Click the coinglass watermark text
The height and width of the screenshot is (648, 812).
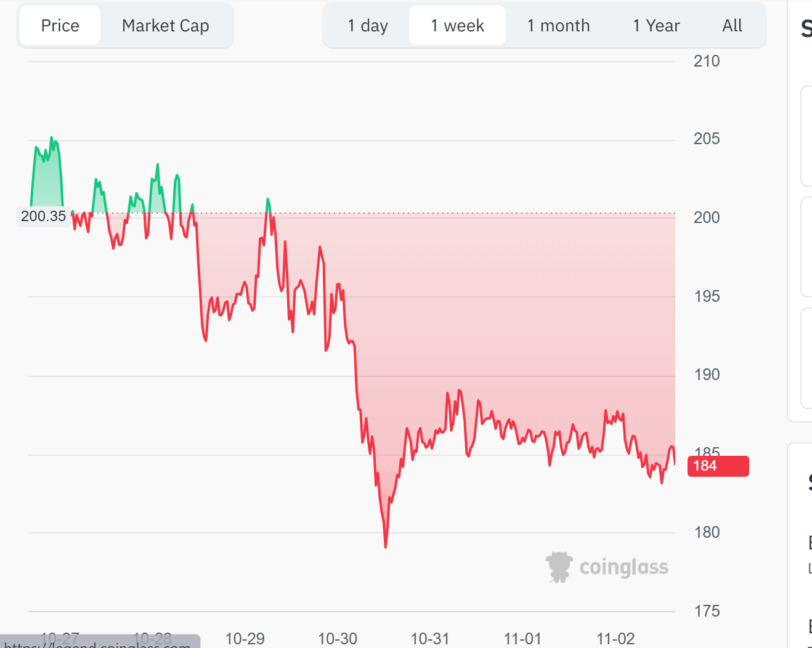(x=623, y=567)
